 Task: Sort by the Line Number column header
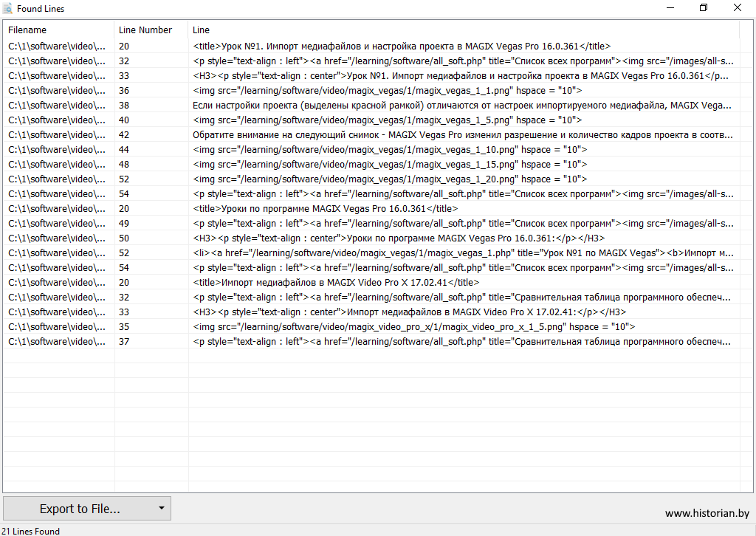(x=145, y=30)
